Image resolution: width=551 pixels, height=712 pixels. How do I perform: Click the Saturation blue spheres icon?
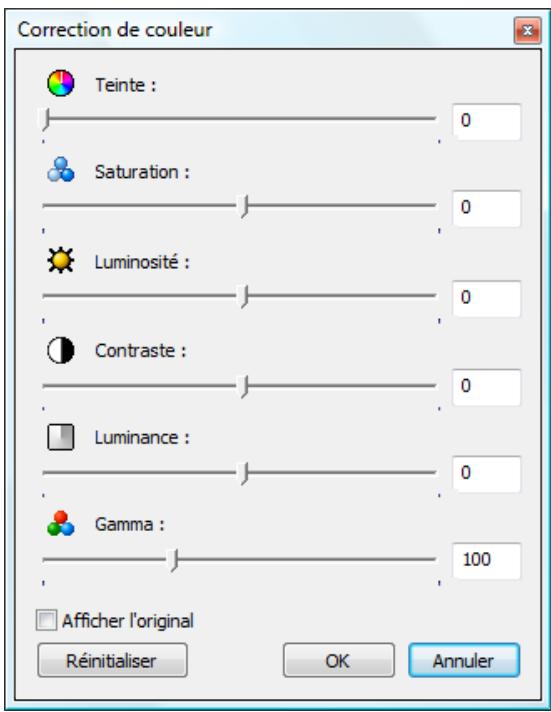(60, 170)
